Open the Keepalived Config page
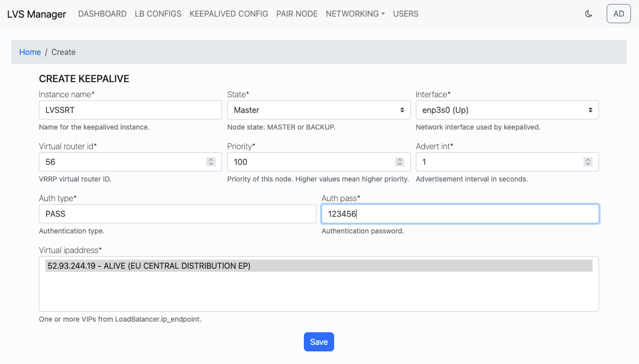The image size is (639, 364). [229, 14]
